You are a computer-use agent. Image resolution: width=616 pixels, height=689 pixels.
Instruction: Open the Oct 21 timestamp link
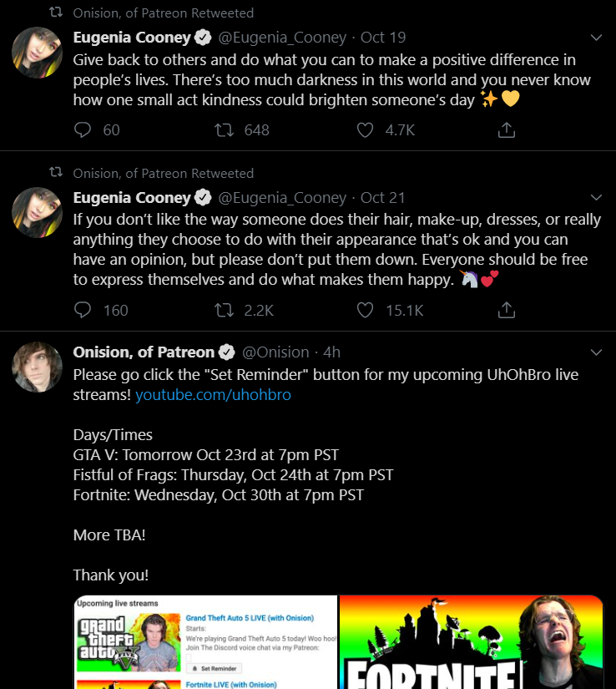click(382, 198)
